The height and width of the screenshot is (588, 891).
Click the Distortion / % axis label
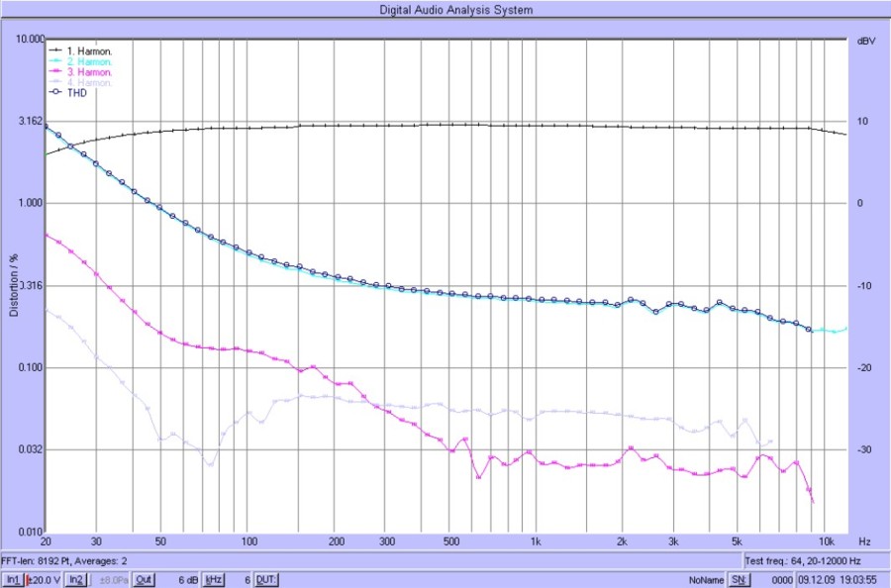click(x=14, y=285)
